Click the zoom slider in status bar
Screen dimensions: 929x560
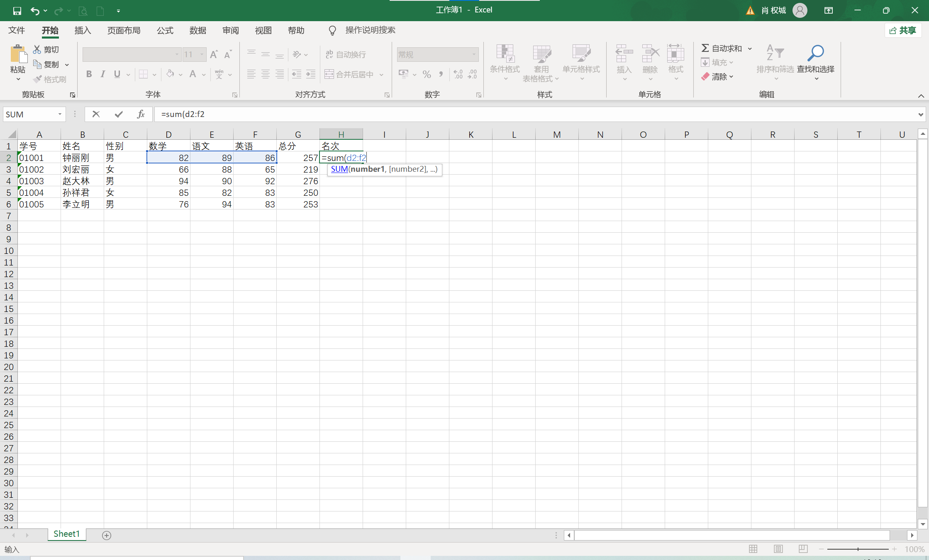click(x=858, y=549)
